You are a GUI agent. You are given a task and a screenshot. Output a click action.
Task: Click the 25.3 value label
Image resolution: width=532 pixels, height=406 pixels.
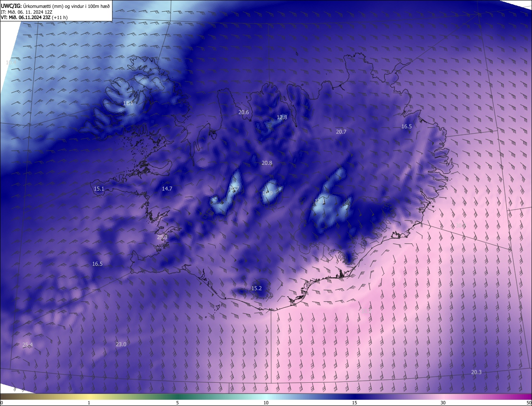[162, 237]
